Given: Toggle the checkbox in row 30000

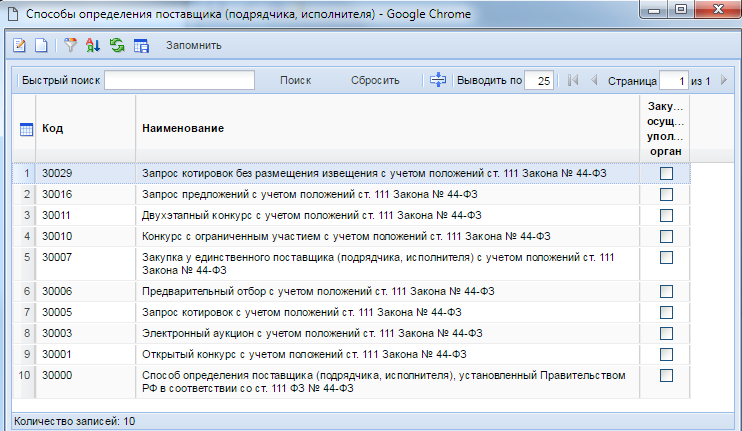Looking at the screenshot, I should [666, 375].
